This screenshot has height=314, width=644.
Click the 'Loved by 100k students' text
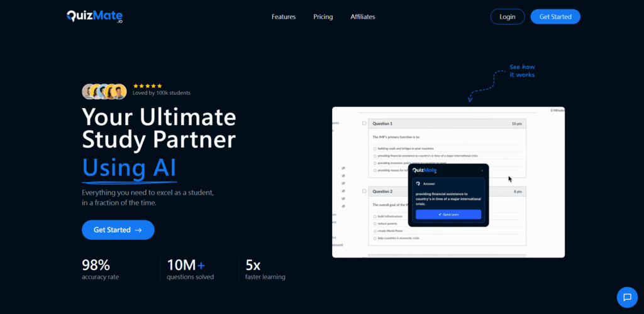[162, 93]
